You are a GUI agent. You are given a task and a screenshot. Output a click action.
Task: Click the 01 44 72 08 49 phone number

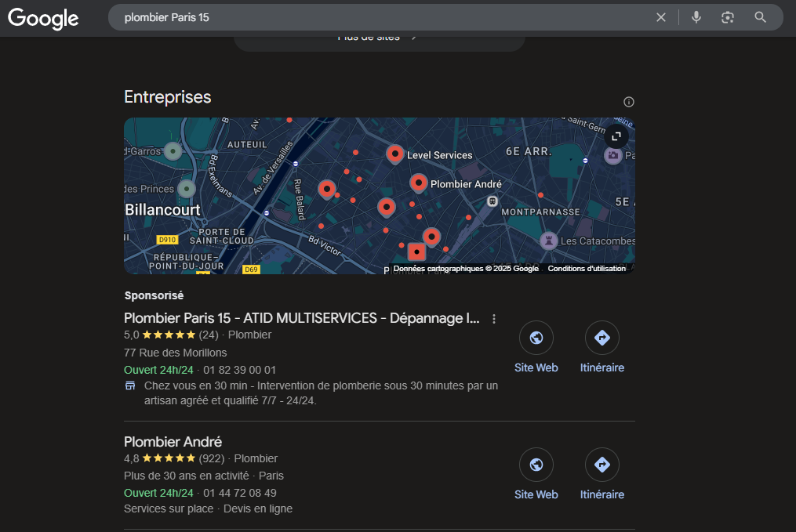point(240,493)
